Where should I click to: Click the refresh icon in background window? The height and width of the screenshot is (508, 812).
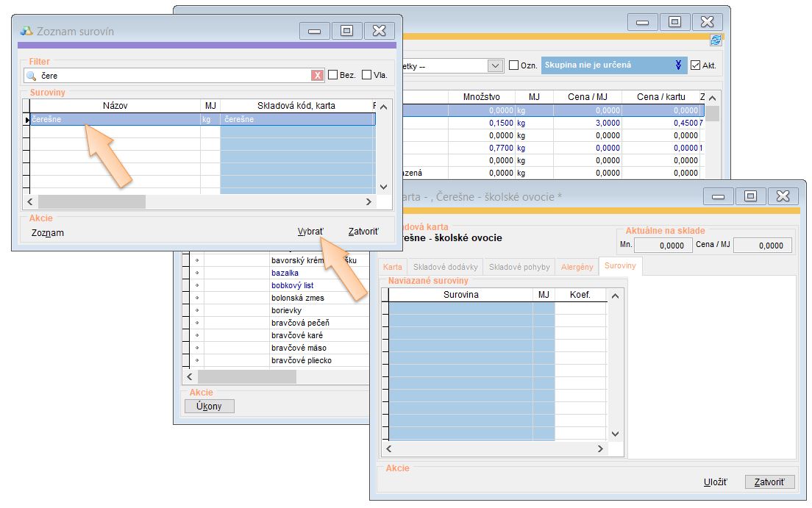coord(716,40)
